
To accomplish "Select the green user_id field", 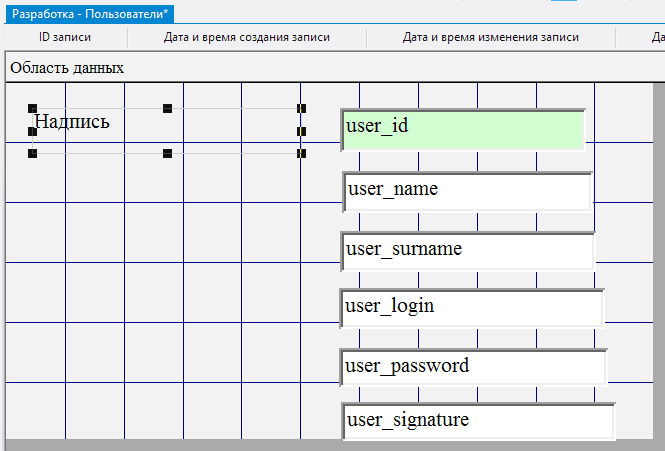I will pos(463,130).
